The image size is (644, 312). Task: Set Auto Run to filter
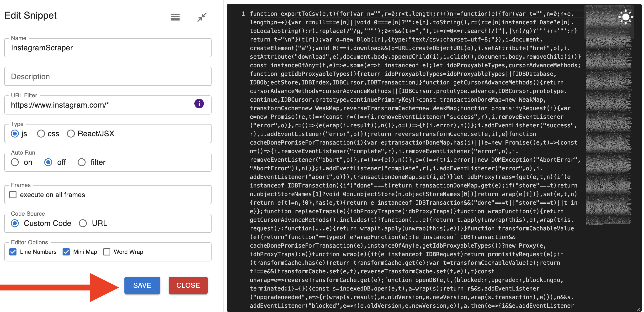[82, 162]
